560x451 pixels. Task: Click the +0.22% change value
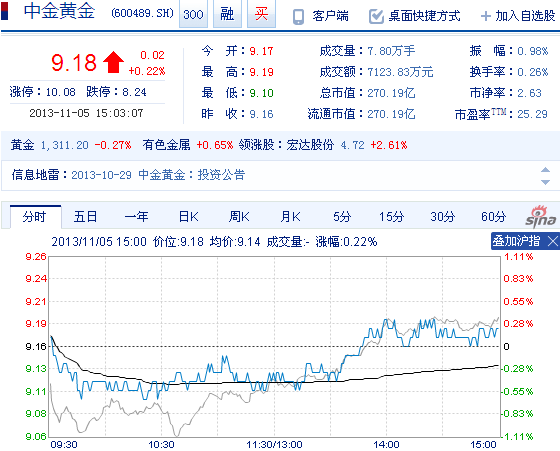pyautogui.click(x=147, y=71)
